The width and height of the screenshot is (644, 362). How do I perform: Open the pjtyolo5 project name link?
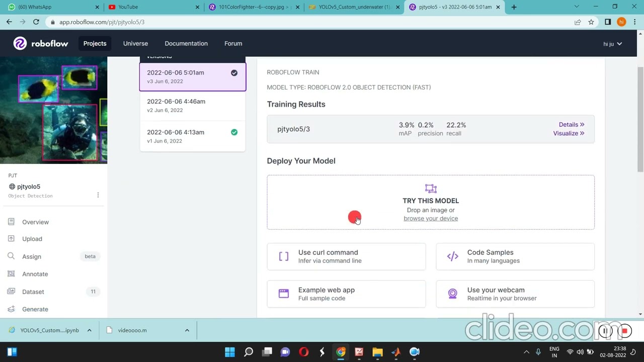pos(29,187)
